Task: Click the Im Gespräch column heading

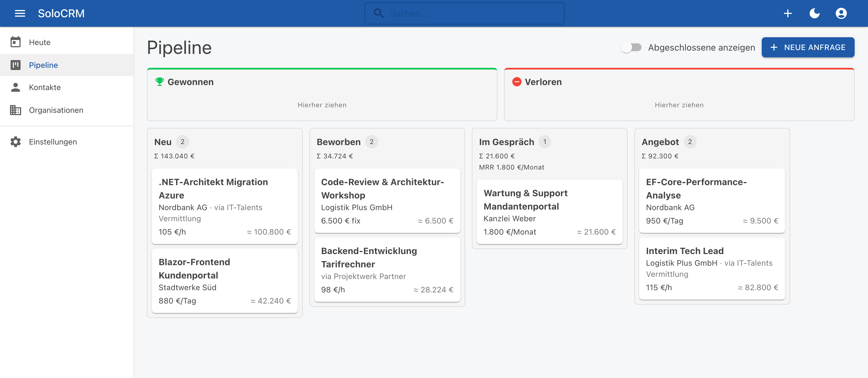Action: [x=506, y=142]
